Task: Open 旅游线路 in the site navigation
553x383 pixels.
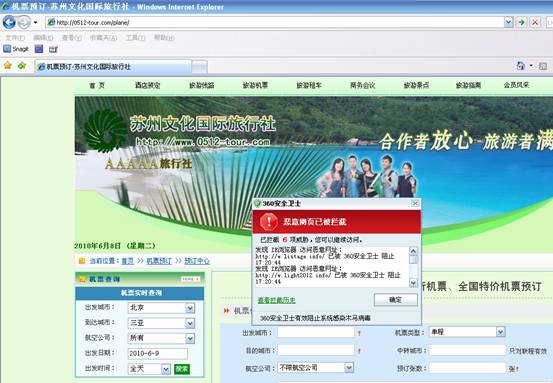Action: point(202,85)
